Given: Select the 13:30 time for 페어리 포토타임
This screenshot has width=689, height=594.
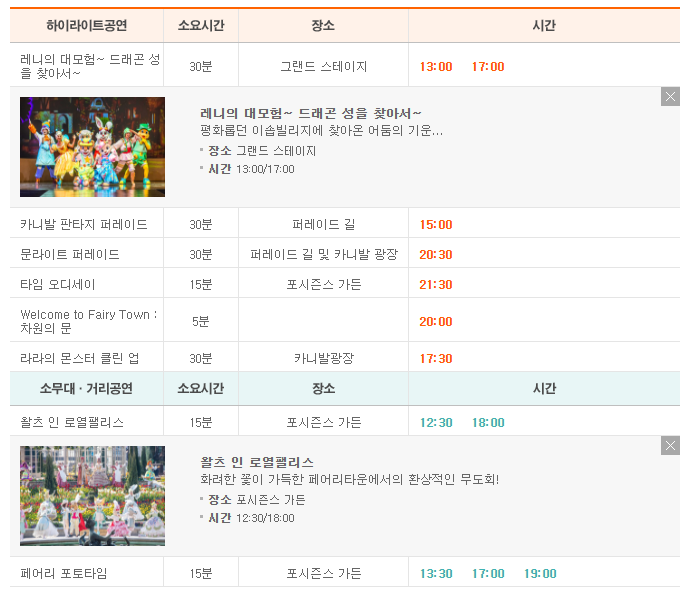Looking at the screenshot, I should click(436, 573).
